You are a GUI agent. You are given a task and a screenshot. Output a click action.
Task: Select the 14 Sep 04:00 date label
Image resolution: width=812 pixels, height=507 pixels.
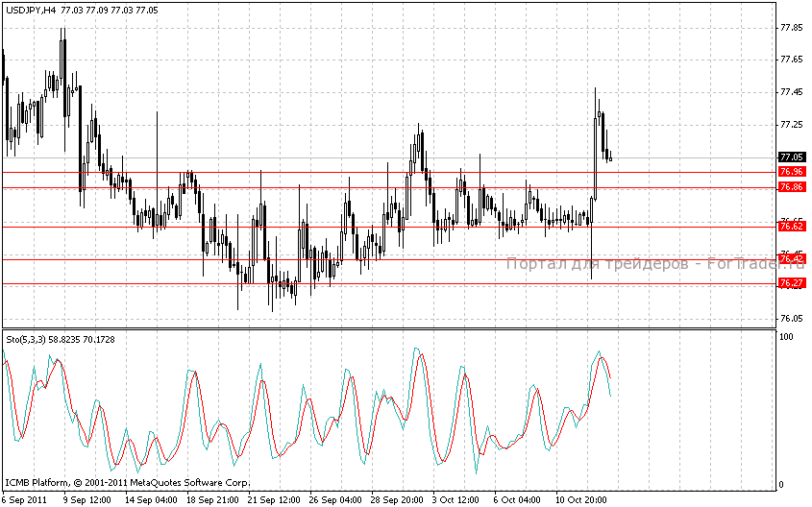click(x=149, y=499)
